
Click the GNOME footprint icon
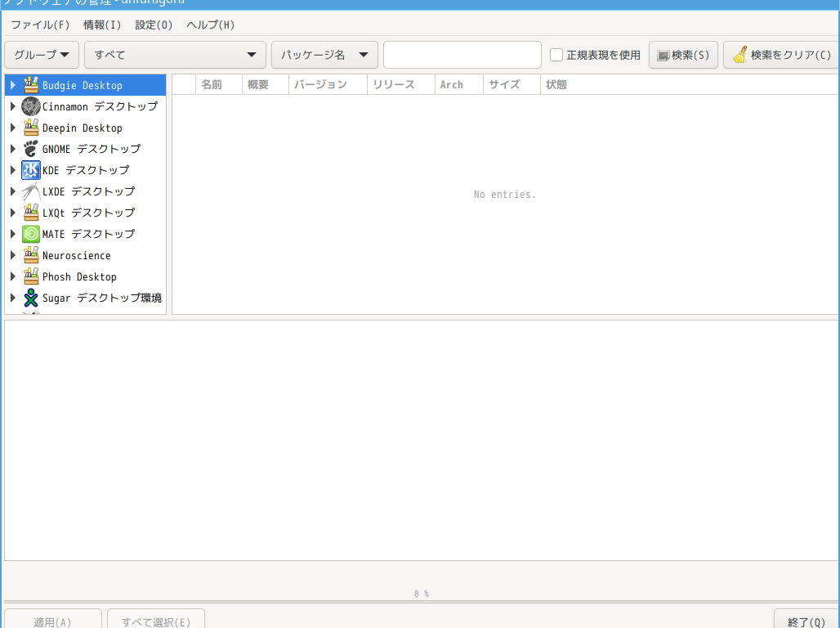tap(31, 149)
